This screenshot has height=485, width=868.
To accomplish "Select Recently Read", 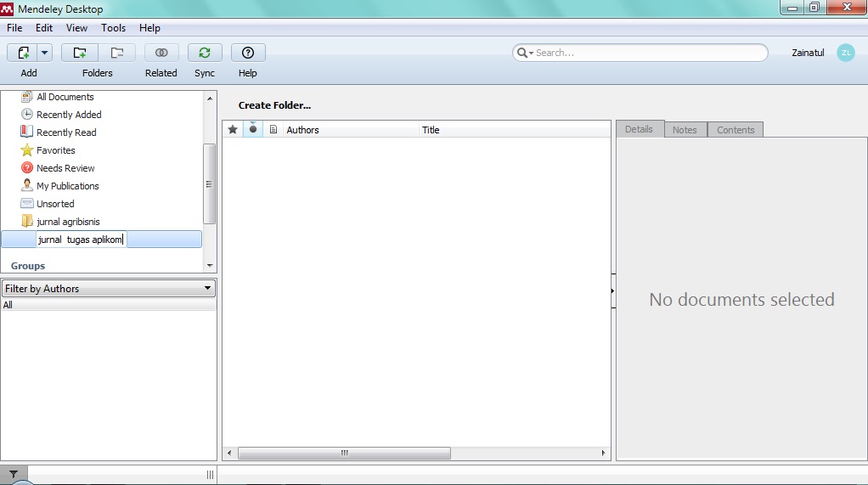I will [66, 133].
